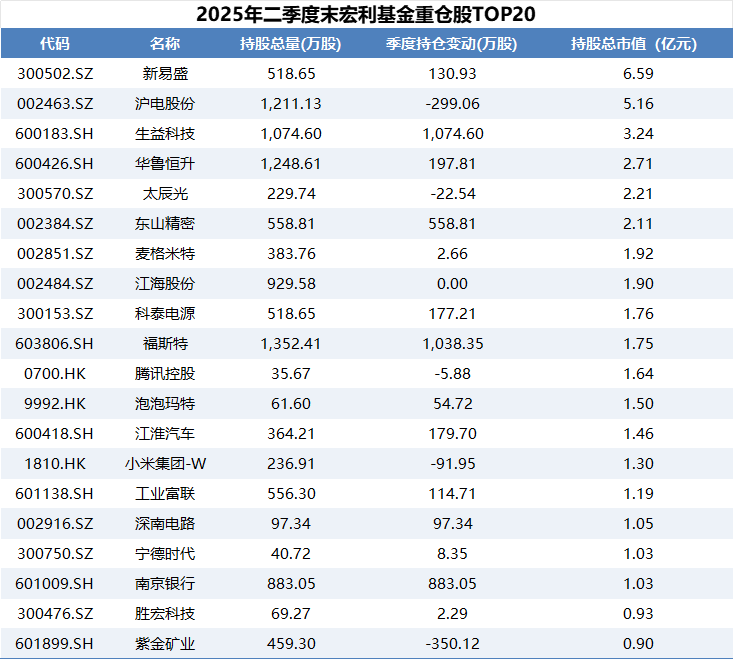This screenshot has height=659, width=733.
Task: Select the 宁德时代 name cell
Action: (x=165, y=553)
